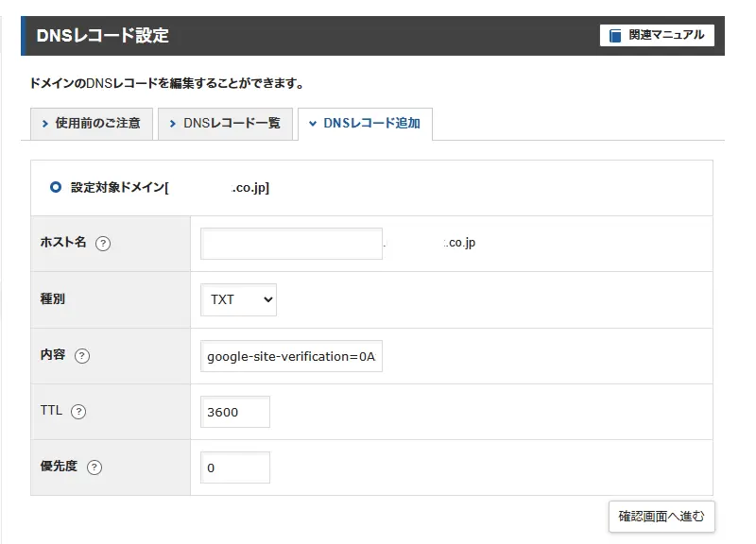
Task: Click the DNSレコード設定 header title
Action: (102, 36)
